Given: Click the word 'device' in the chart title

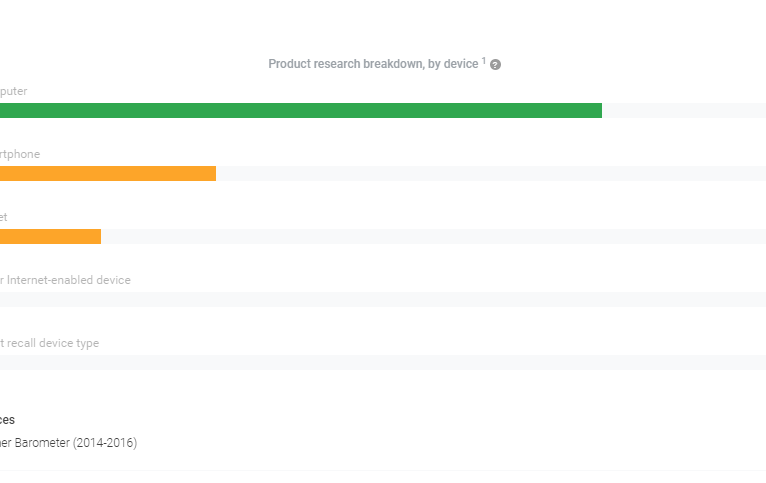Looking at the screenshot, I should [x=461, y=64].
